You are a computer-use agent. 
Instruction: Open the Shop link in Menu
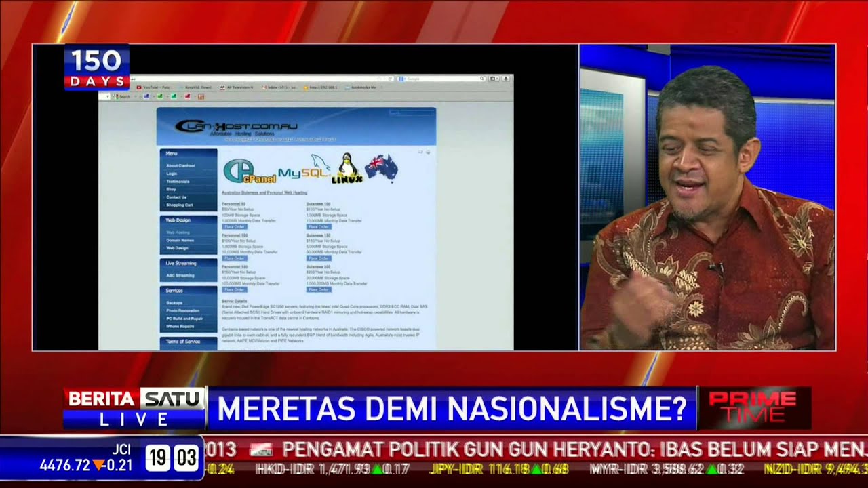tap(172, 189)
